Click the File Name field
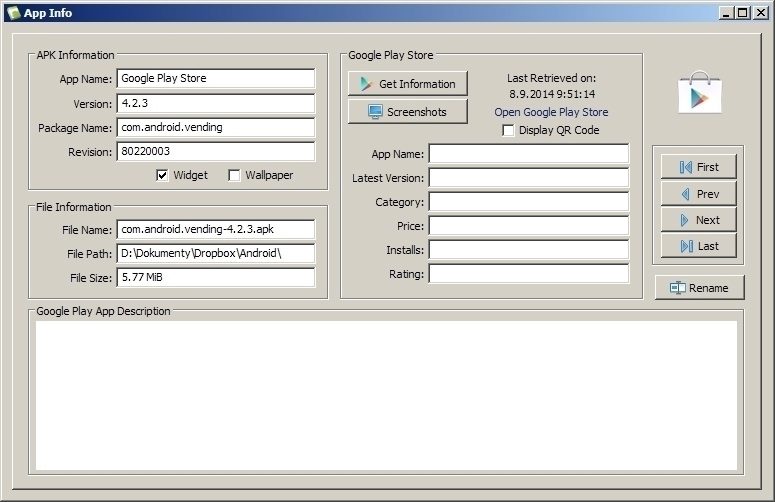775x502 pixels. [215, 229]
